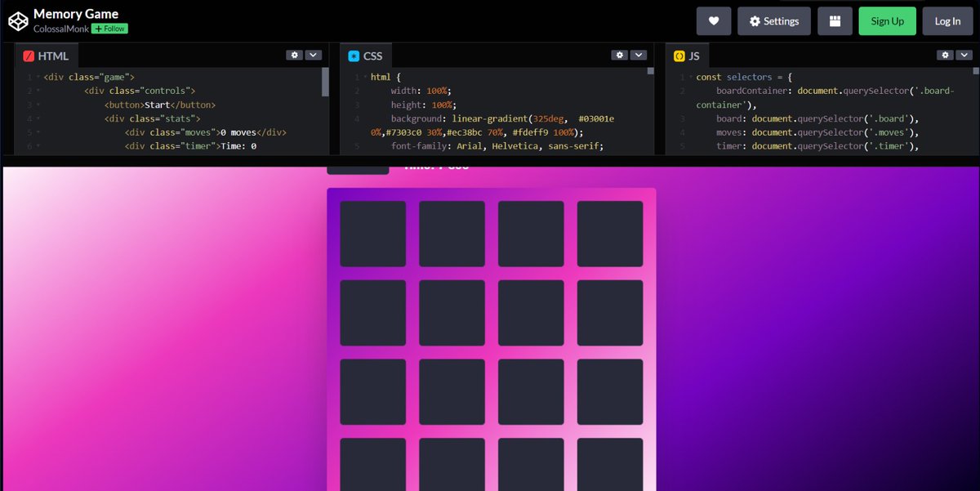Screen dimensions: 980x491
Task: Flip the second card in row one
Action: (452, 234)
